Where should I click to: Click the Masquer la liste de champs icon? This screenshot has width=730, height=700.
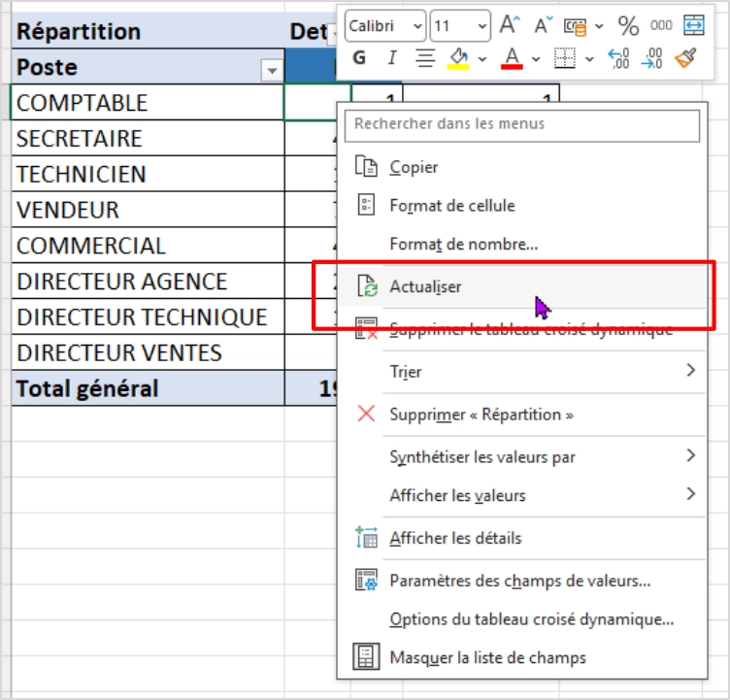(x=366, y=656)
